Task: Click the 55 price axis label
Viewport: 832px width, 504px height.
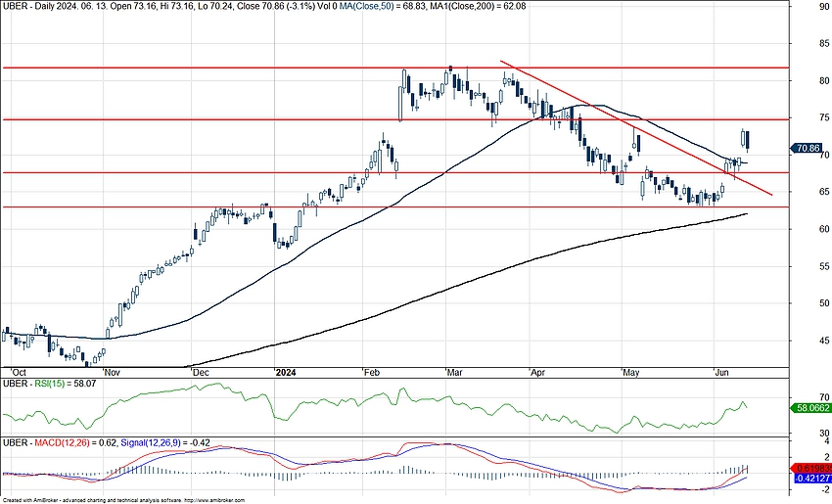Action: (x=824, y=266)
